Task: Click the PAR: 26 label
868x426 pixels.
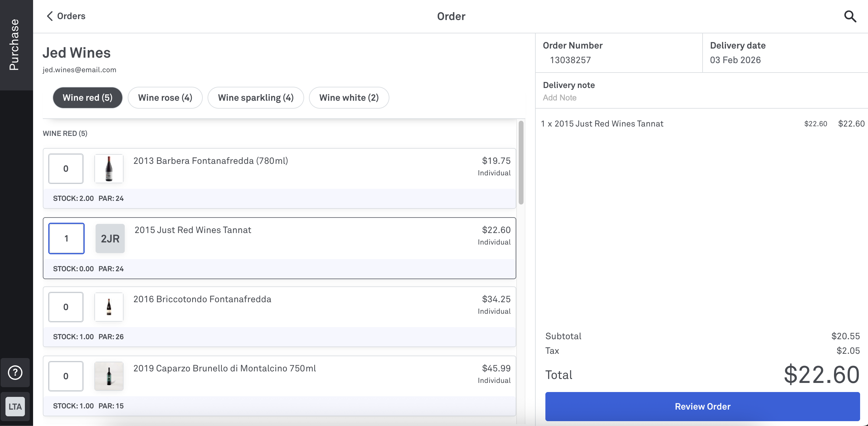Action: (111, 337)
